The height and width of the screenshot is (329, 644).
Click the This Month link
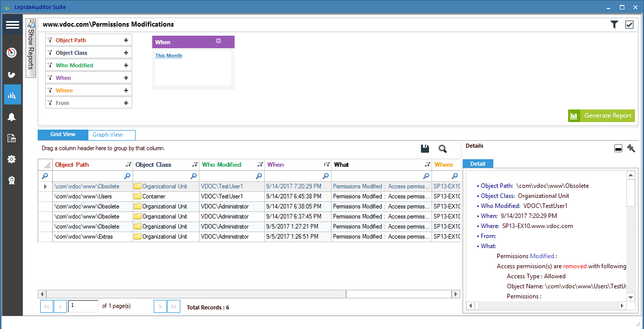[x=169, y=56]
